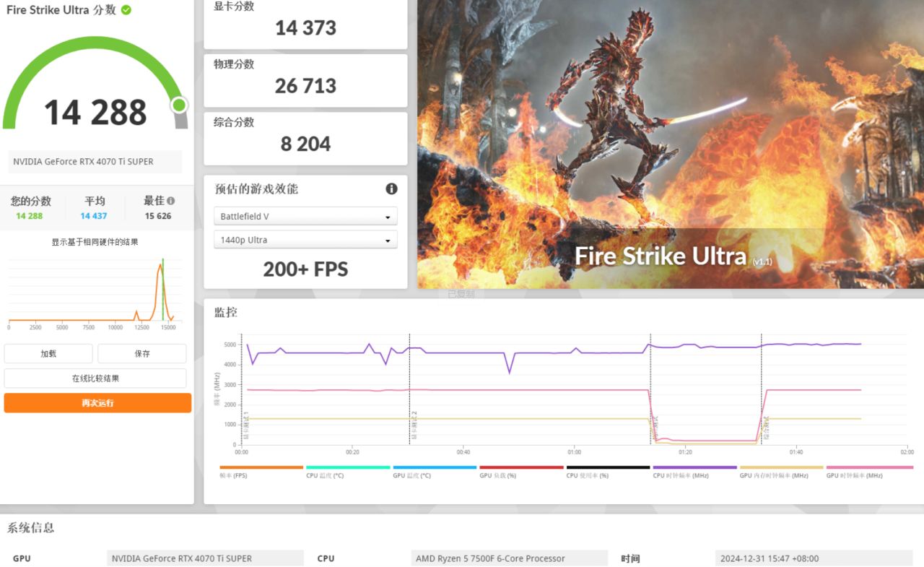
Task: Click the 加载 button
Action: [48, 354]
